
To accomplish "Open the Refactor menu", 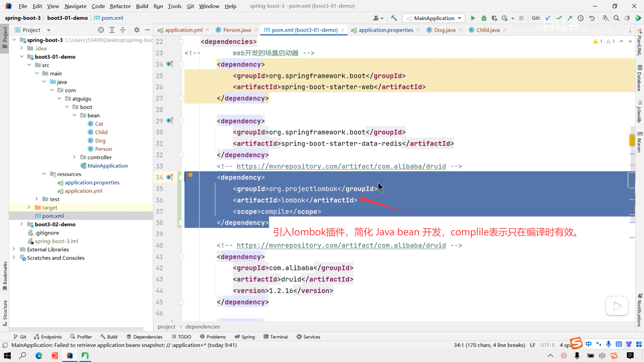I will pos(120,6).
